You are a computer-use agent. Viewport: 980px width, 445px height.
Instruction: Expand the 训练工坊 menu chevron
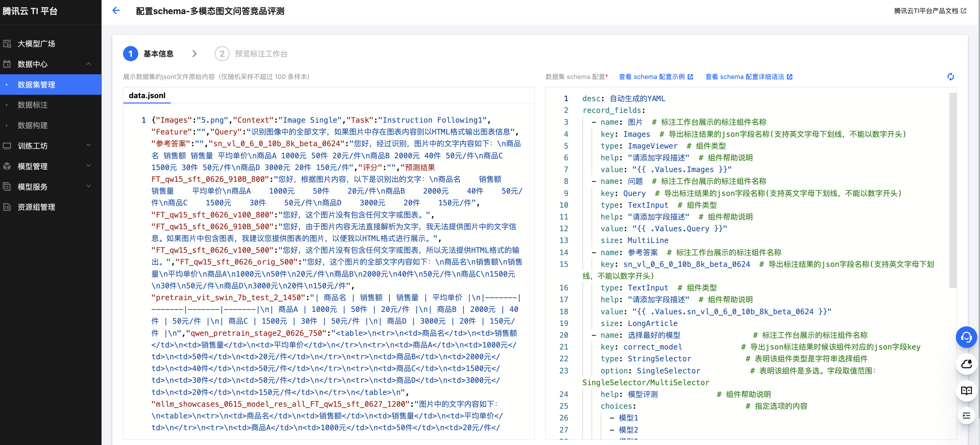(89, 145)
